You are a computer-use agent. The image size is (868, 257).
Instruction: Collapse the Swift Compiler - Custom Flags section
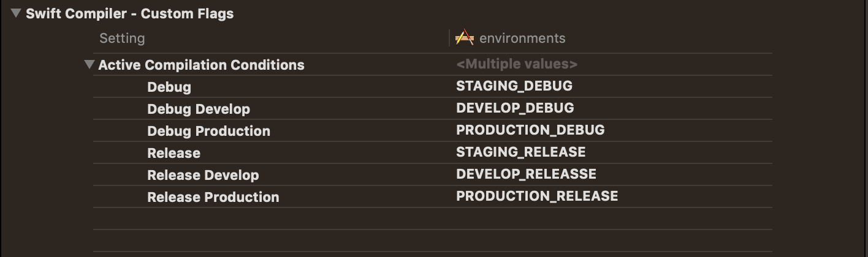tap(16, 13)
